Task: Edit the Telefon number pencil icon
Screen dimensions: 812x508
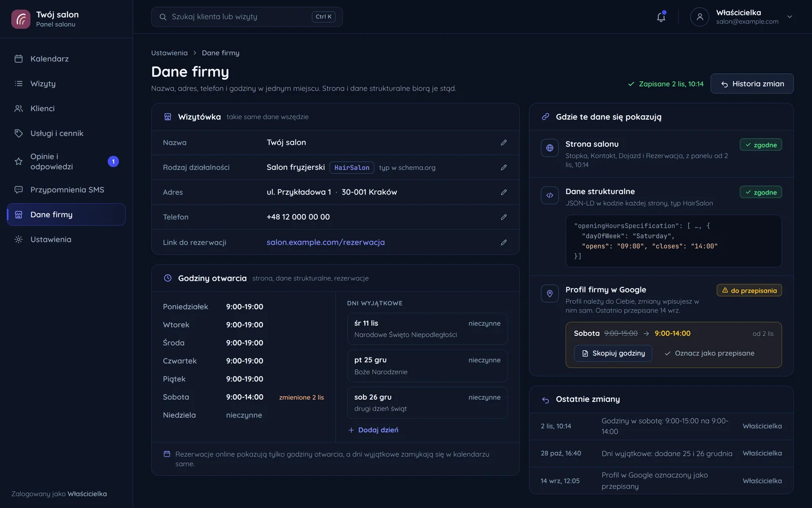Action: pyautogui.click(x=503, y=217)
